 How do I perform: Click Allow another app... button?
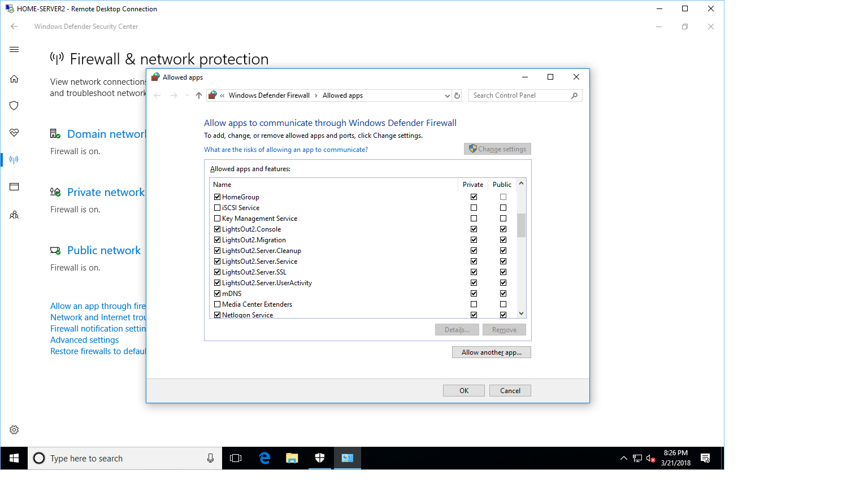pyautogui.click(x=492, y=352)
